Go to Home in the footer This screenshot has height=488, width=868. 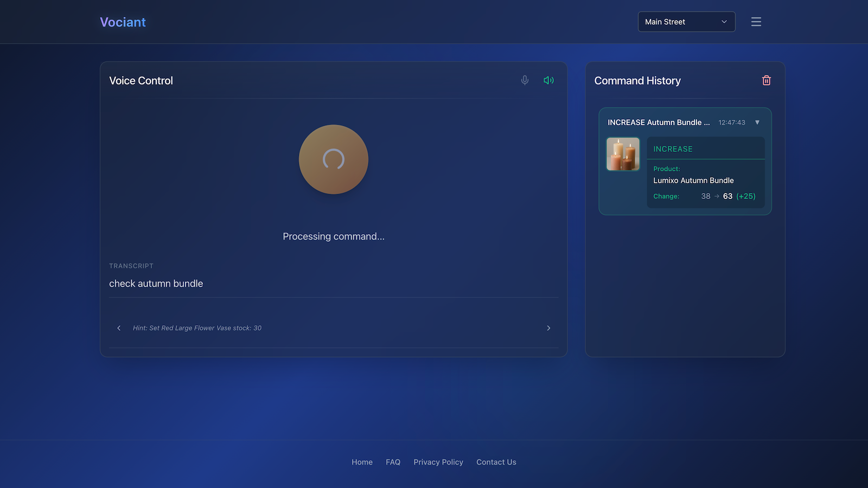(x=362, y=462)
